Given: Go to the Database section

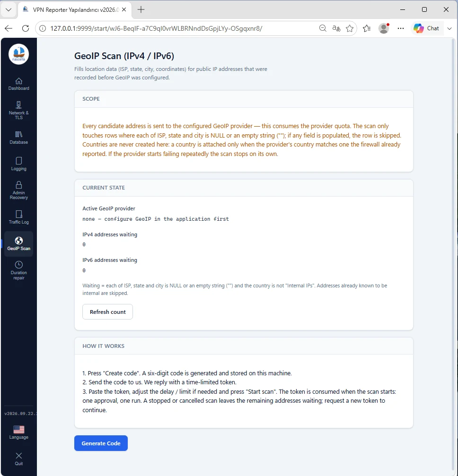Looking at the screenshot, I should (x=18, y=138).
